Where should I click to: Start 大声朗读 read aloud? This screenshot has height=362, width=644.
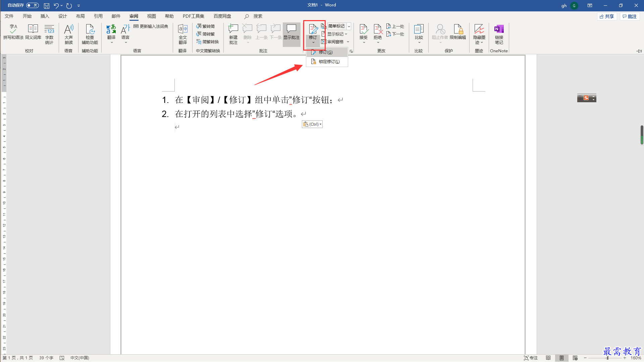click(69, 34)
